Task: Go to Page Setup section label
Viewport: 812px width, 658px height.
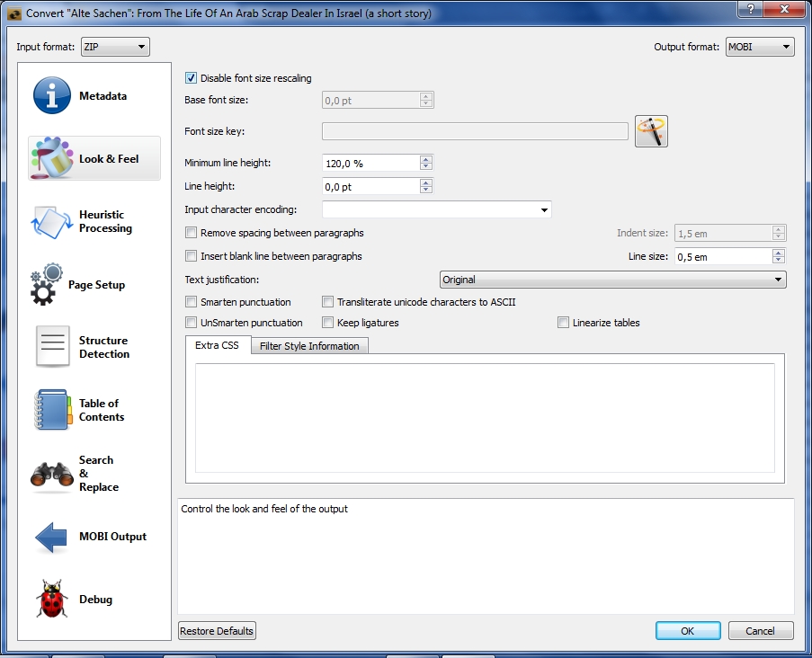Action: [97, 285]
